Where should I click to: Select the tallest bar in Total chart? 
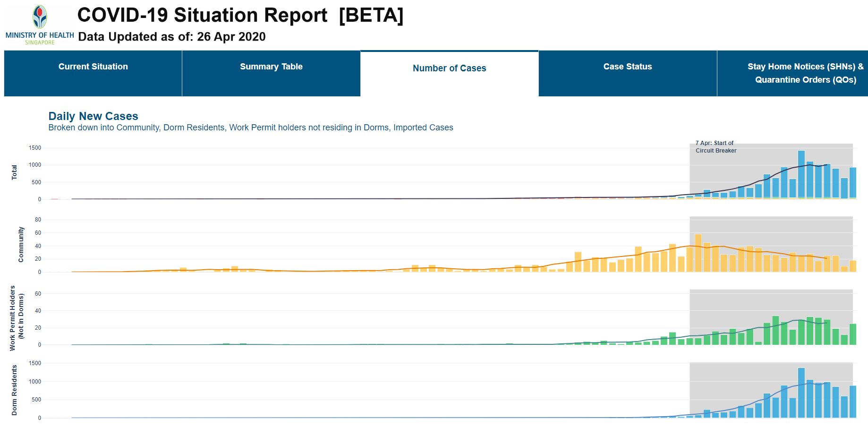[x=801, y=175]
